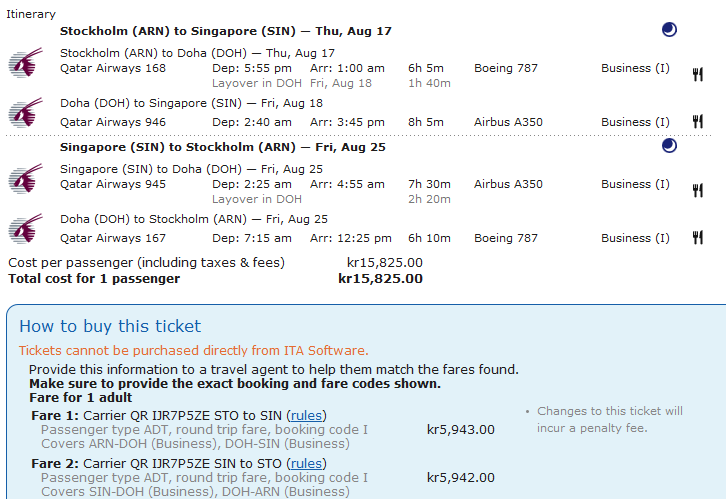
Task: Open the rules link for Fare 2
Action: coord(306,463)
